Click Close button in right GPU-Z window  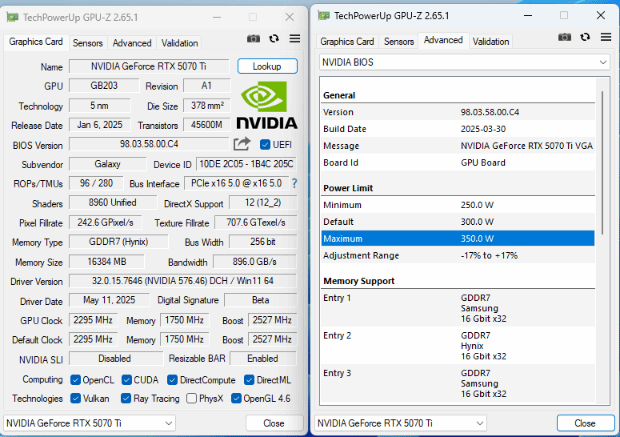click(585, 423)
